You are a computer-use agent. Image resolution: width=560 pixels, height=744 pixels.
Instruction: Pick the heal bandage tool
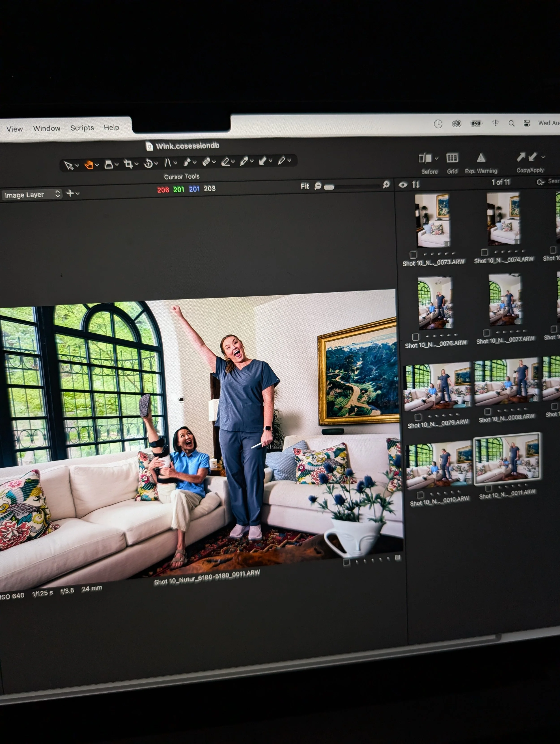[206, 162]
